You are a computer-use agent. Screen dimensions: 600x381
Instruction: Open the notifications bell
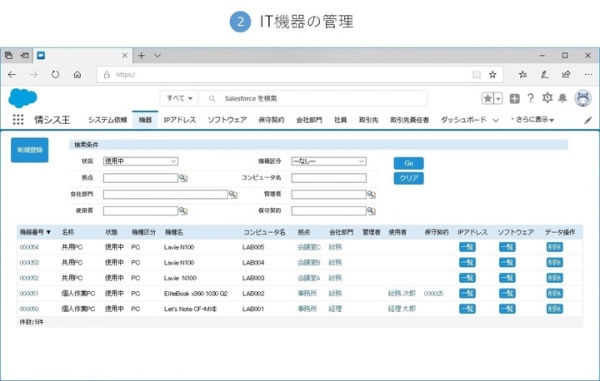[562, 98]
